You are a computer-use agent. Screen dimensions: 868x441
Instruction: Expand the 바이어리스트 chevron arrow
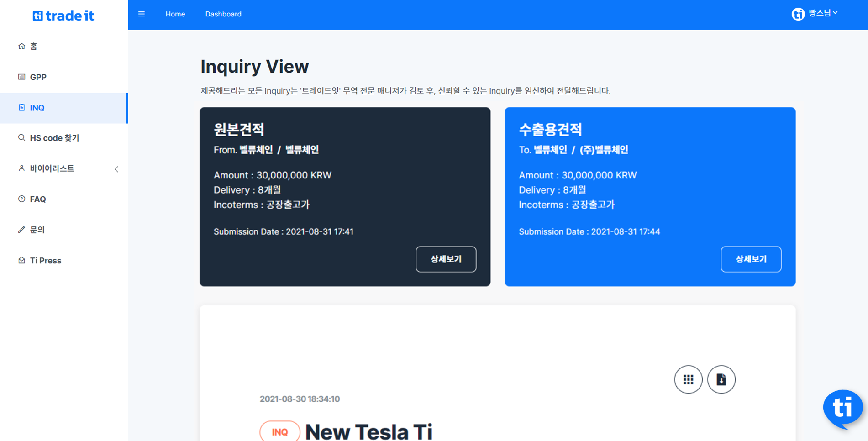click(116, 169)
